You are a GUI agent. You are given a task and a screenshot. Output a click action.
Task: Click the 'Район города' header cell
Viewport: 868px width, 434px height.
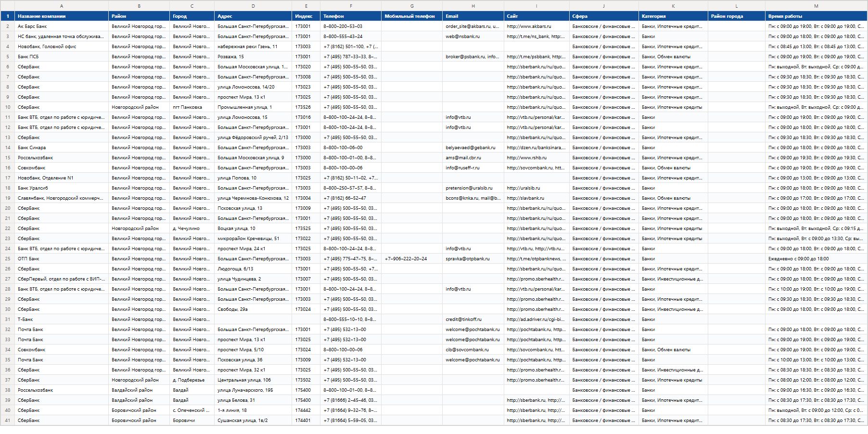[x=737, y=16]
